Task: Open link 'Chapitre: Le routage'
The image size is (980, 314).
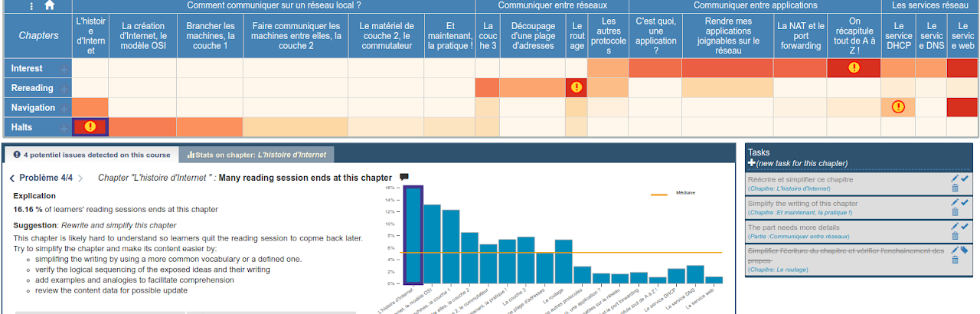Action: click(779, 270)
